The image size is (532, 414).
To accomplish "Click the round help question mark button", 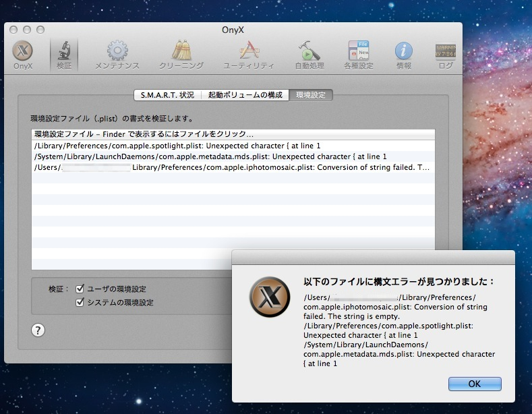I will 38,330.
